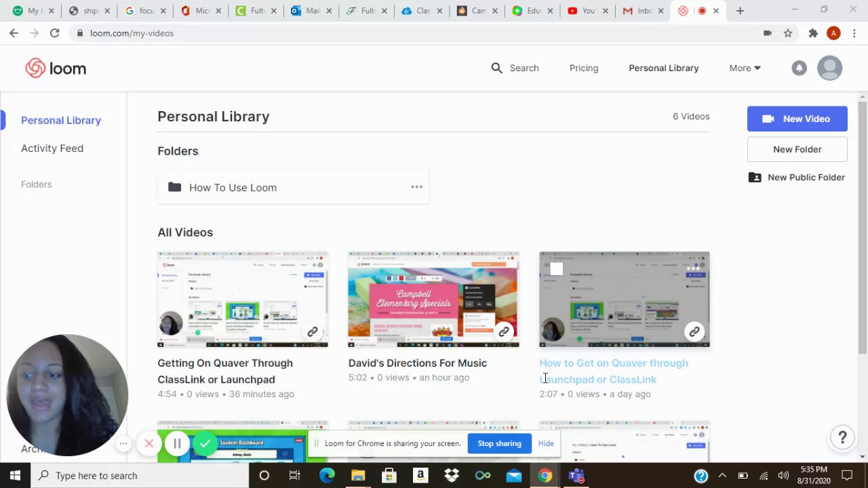Click the address bar URL
This screenshot has height=488, width=868.
tap(132, 33)
